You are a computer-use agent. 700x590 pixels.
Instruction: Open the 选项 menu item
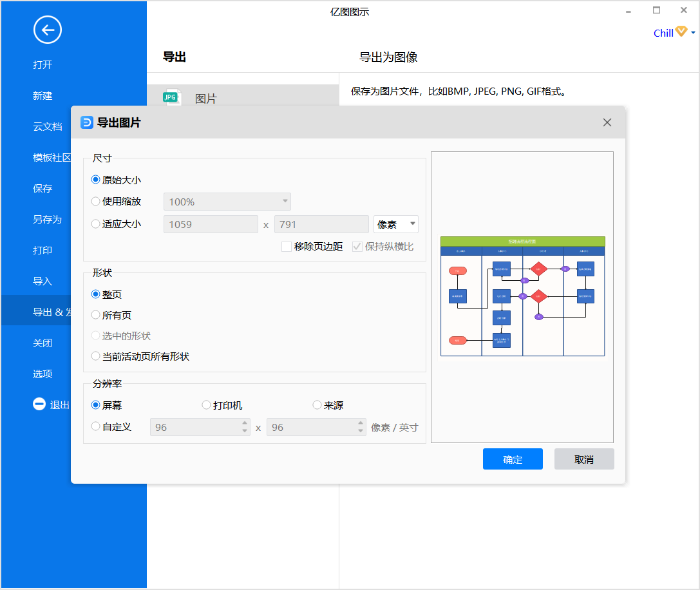(43, 374)
